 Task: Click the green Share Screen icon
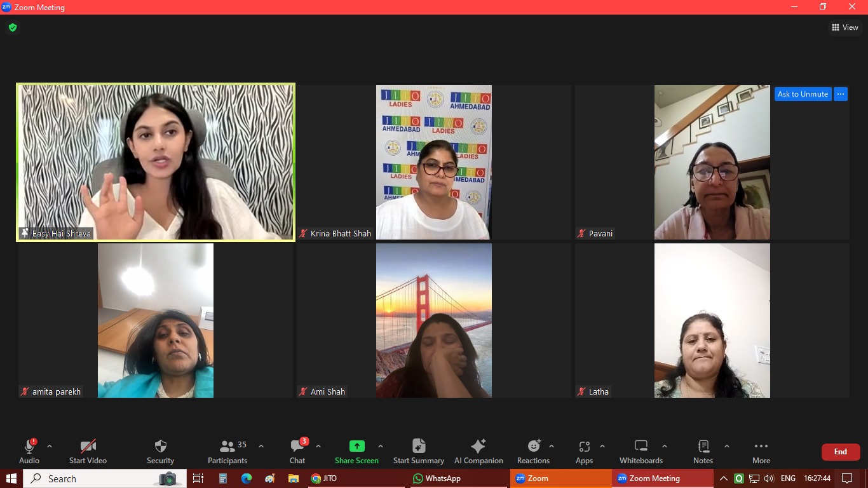[356, 446]
